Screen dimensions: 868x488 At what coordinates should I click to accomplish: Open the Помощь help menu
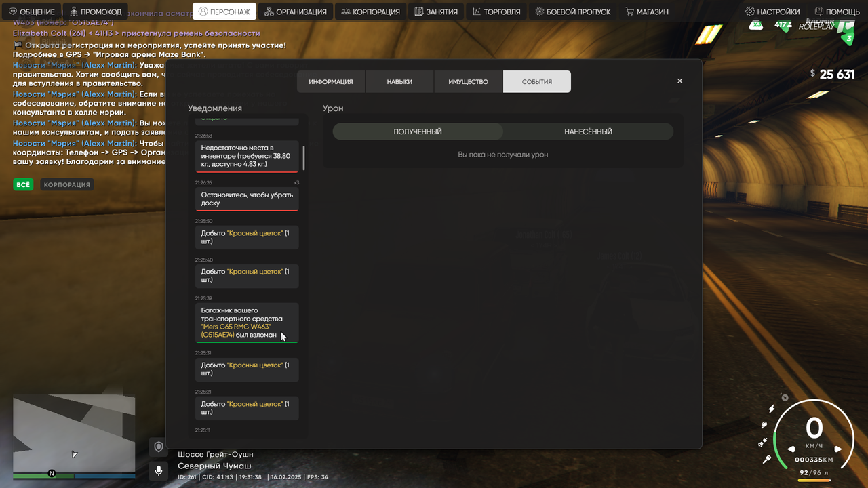837,12
